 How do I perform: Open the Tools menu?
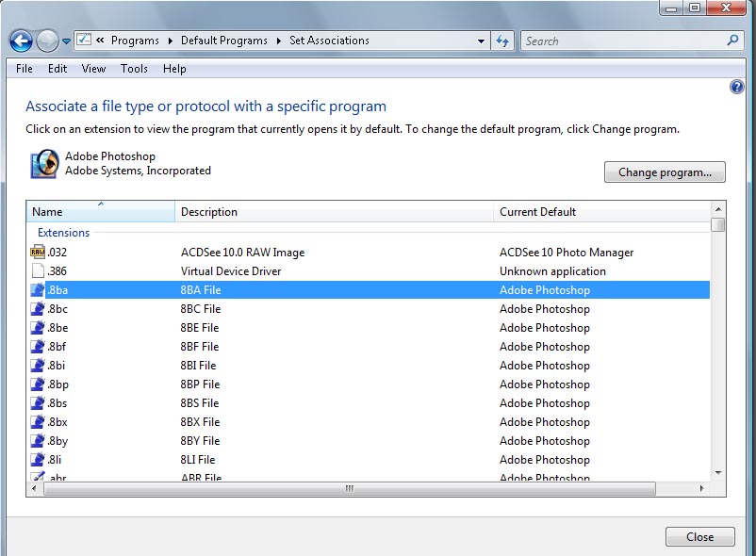tap(134, 69)
